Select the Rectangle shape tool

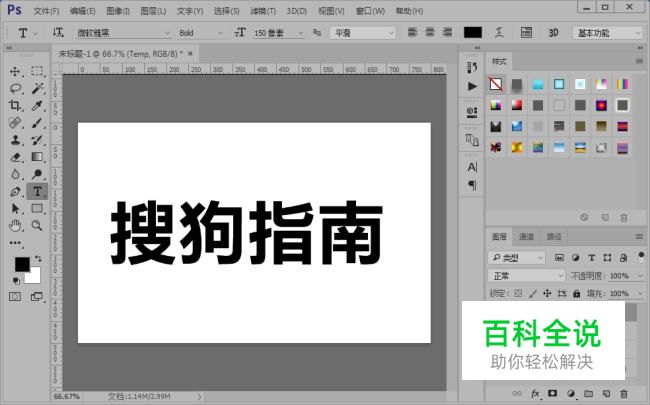click(x=37, y=209)
